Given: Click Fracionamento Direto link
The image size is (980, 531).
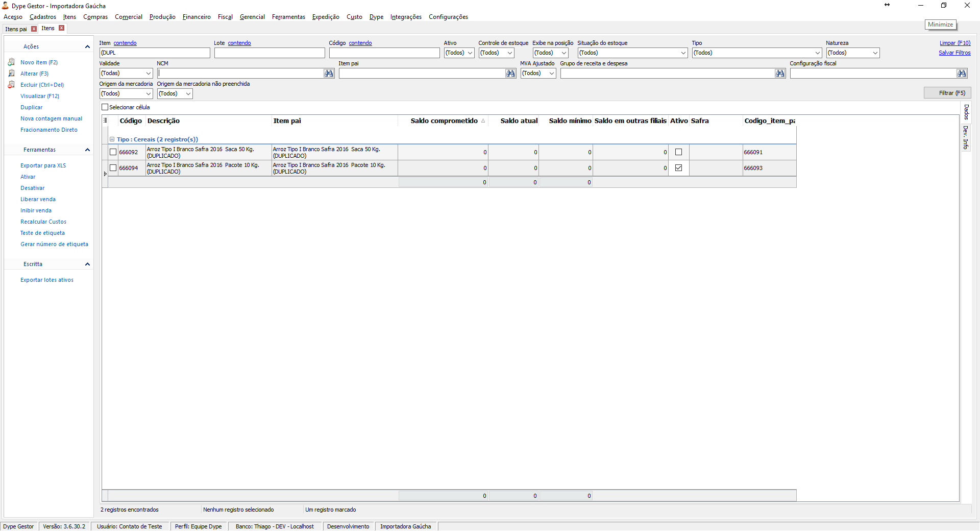Looking at the screenshot, I should click(49, 130).
